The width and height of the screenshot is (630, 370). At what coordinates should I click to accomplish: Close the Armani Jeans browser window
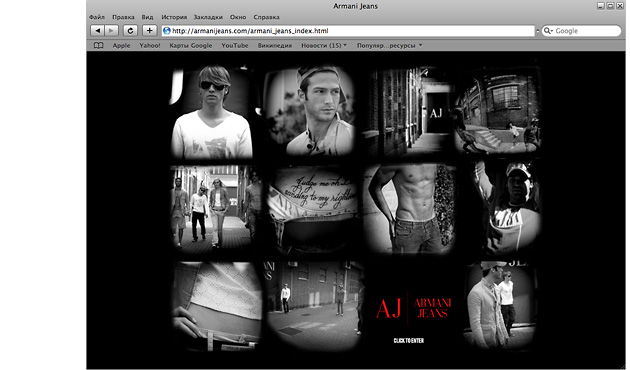[620, 6]
